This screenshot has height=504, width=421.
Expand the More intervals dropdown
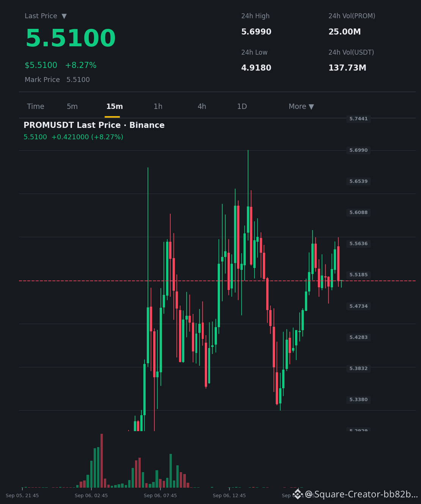(301, 107)
